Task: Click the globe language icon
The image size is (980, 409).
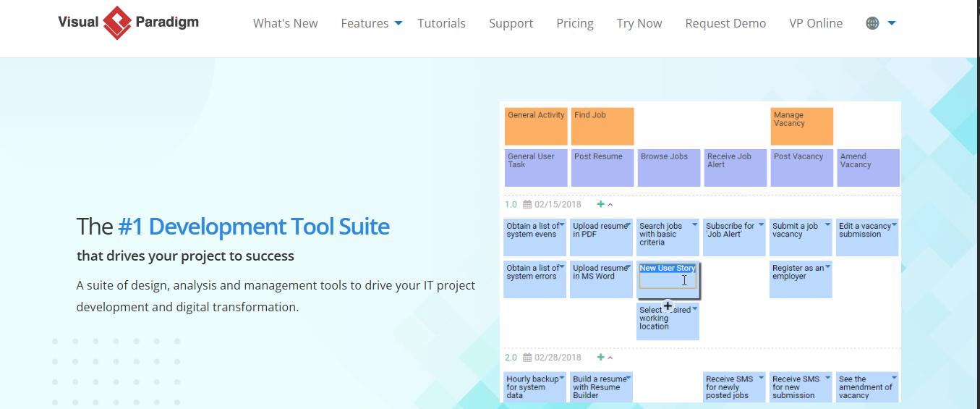Action: click(x=872, y=23)
